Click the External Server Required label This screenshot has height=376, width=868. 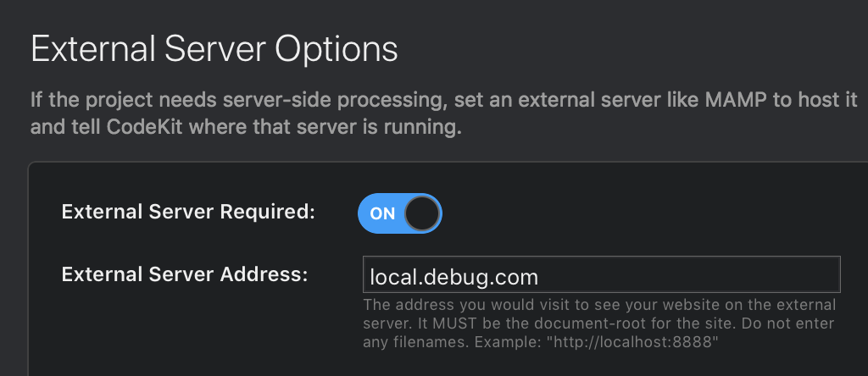(x=188, y=213)
